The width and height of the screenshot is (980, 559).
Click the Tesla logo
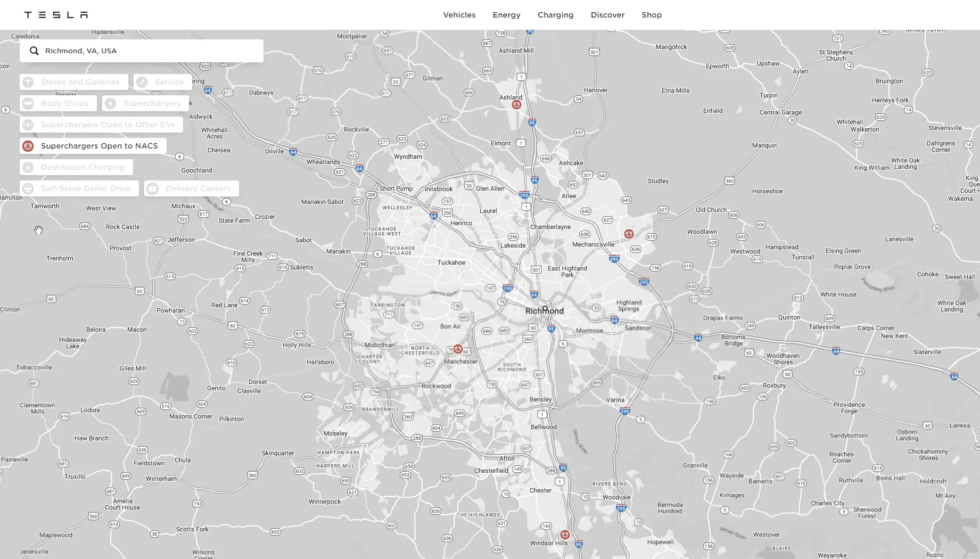click(x=56, y=15)
